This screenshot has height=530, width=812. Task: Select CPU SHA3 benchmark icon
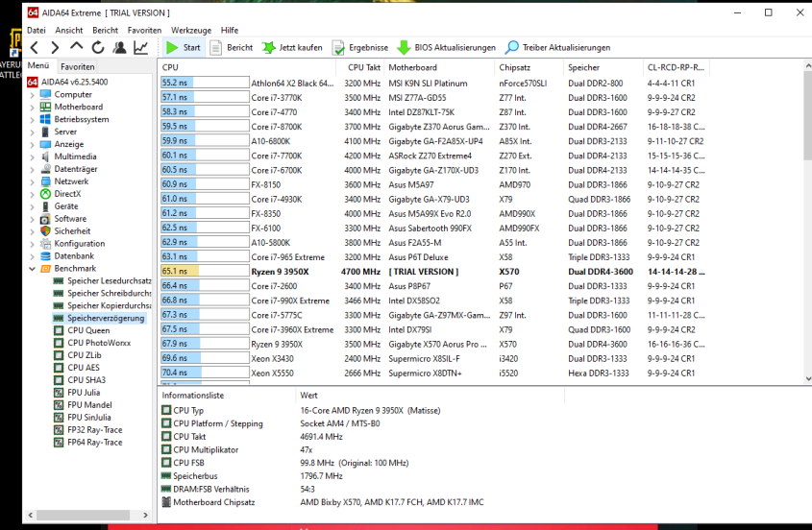pyautogui.click(x=59, y=380)
